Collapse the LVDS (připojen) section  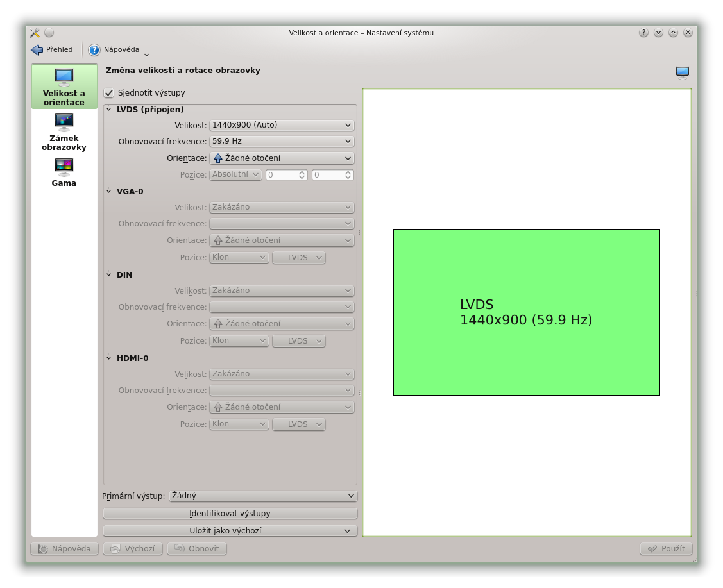click(x=109, y=110)
